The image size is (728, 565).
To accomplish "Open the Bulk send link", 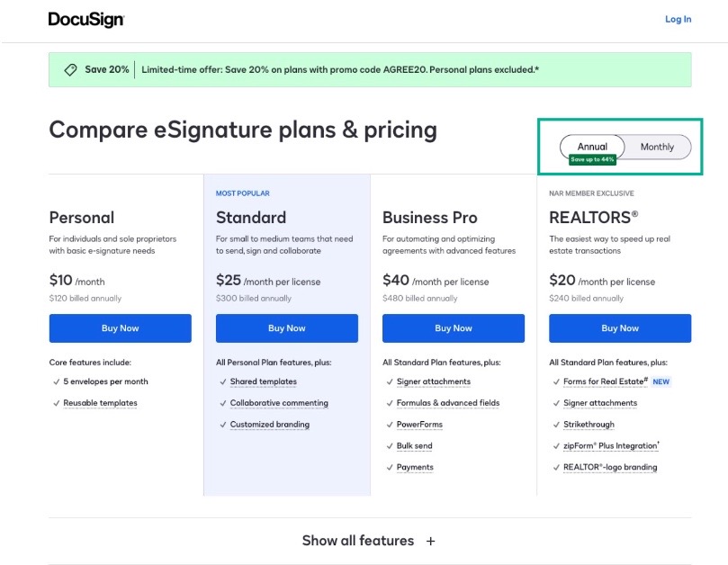I will click(414, 445).
